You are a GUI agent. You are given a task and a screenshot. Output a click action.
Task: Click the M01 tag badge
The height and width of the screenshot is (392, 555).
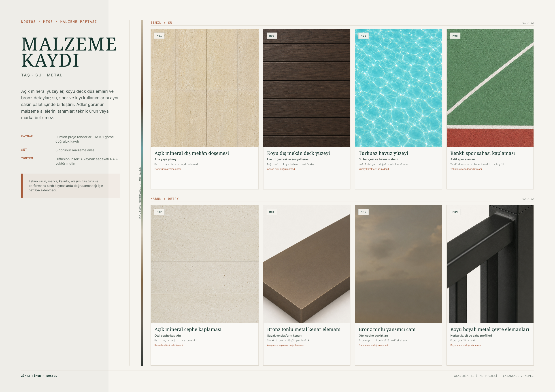point(159,36)
